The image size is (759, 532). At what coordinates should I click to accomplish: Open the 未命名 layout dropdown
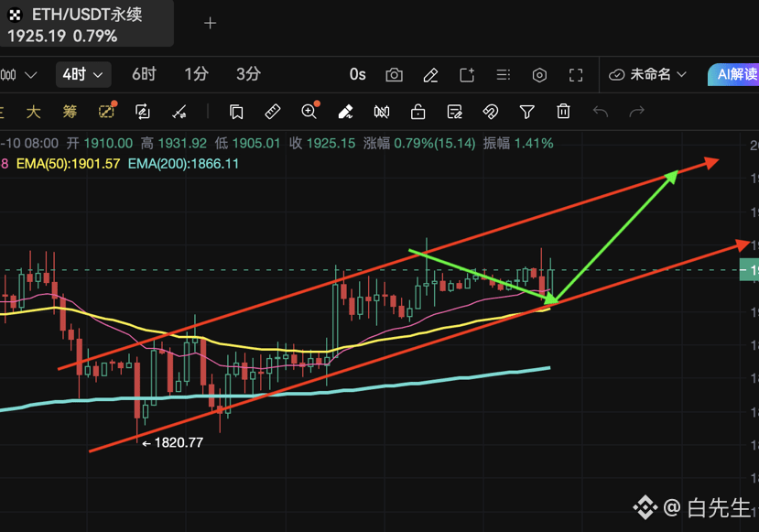click(x=647, y=74)
